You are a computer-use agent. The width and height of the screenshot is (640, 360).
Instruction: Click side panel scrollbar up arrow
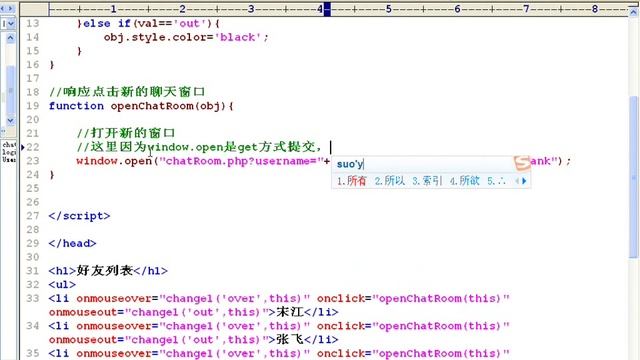coord(10,38)
